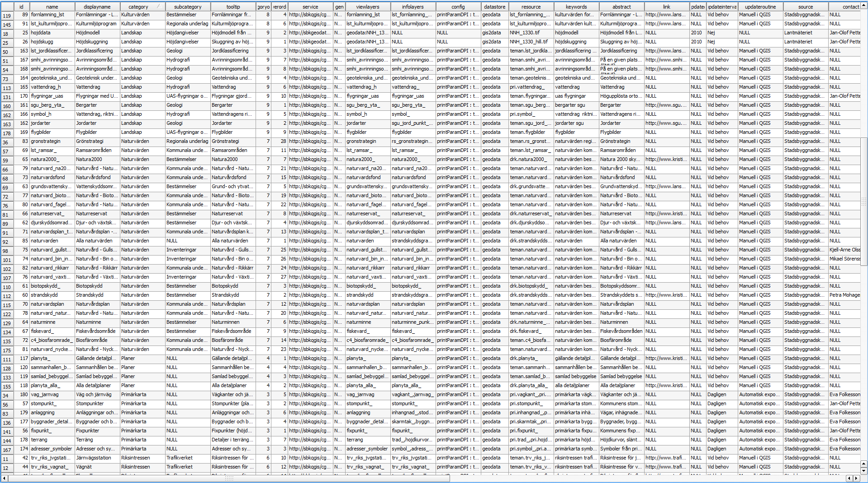Click displayname cell 'Natura2000'
This screenshot has height=483, width=868.
coord(97,159)
